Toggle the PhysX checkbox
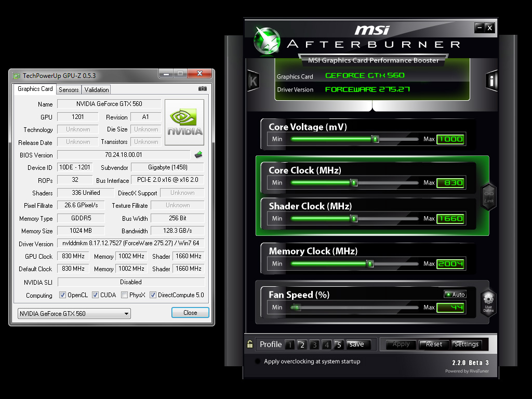The height and width of the screenshot is (399, 532). click(x=125, y=295)
